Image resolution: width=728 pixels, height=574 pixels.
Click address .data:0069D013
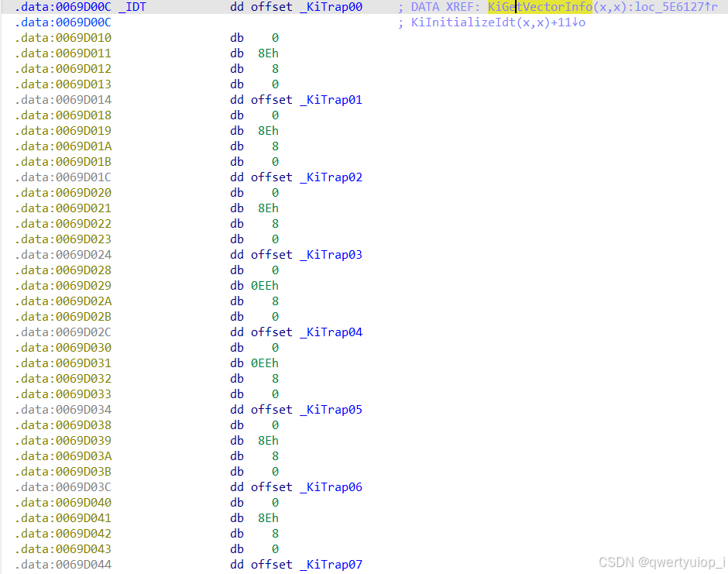[64, 84]
